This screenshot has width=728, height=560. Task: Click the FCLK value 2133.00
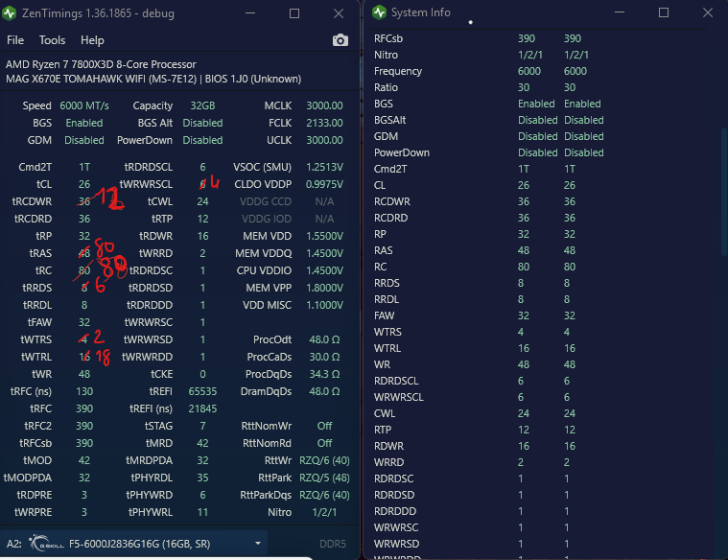324,123
